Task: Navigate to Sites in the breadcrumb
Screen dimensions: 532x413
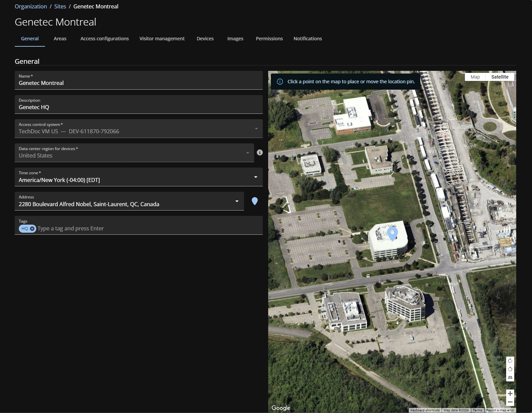Action: [60, 6]
